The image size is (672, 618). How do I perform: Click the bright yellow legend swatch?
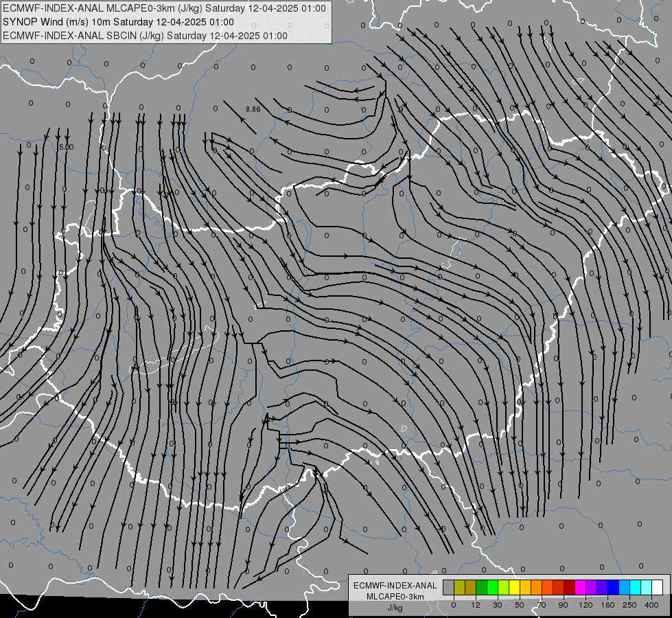[x=514, y=587]
